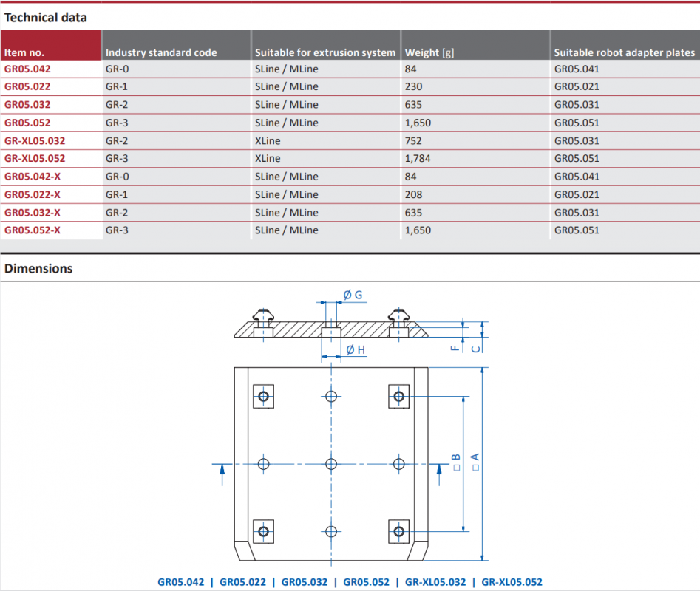Select item number GR05.052 in the table
Screen dimensions: 700x591
(27, 123)
